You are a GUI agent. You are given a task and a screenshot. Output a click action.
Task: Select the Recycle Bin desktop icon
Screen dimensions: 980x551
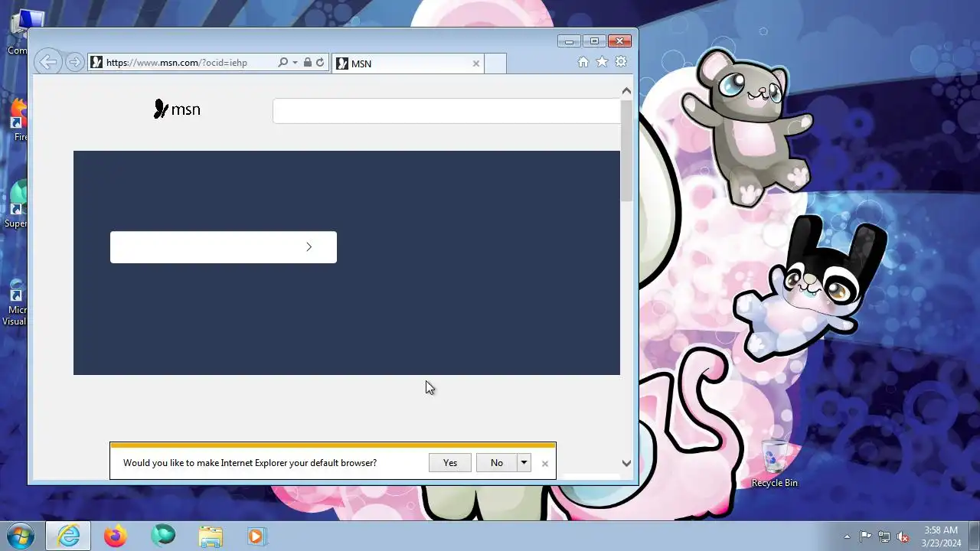[x=775, y=465]
